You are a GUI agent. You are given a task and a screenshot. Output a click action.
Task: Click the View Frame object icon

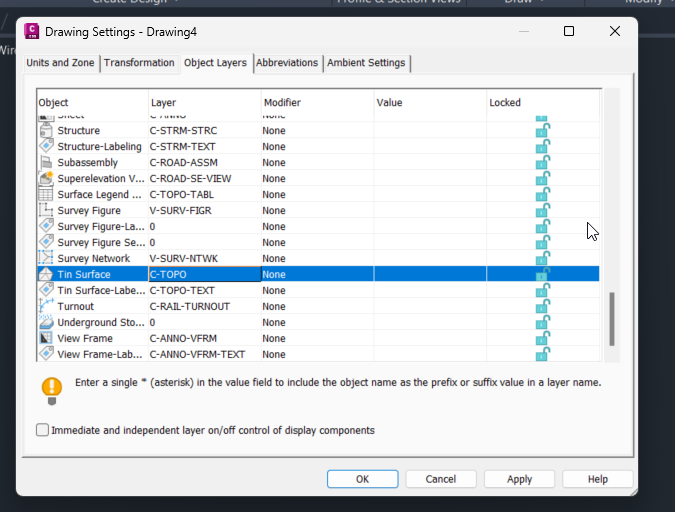coord(46,339)
